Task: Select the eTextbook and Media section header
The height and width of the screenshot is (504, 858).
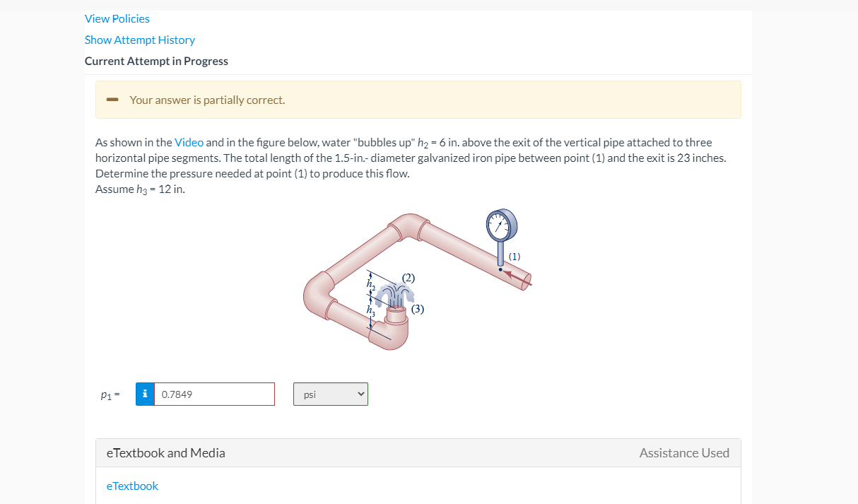Action: point(165,452)
